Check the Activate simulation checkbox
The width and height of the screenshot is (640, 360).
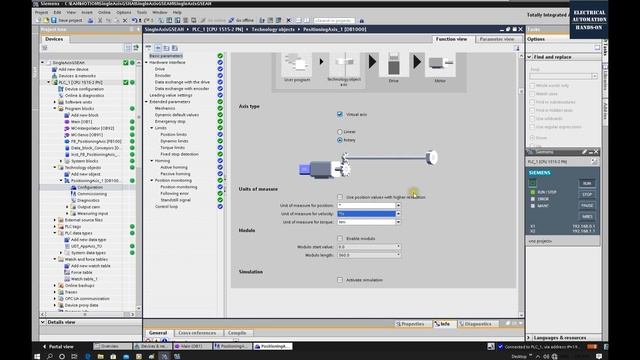pos(340,280)
